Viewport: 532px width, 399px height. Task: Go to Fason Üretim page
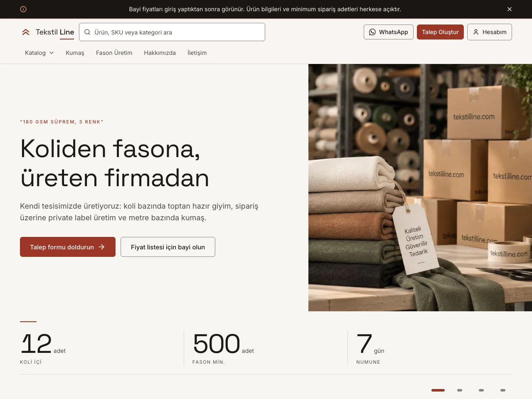[x=114, y=53]
